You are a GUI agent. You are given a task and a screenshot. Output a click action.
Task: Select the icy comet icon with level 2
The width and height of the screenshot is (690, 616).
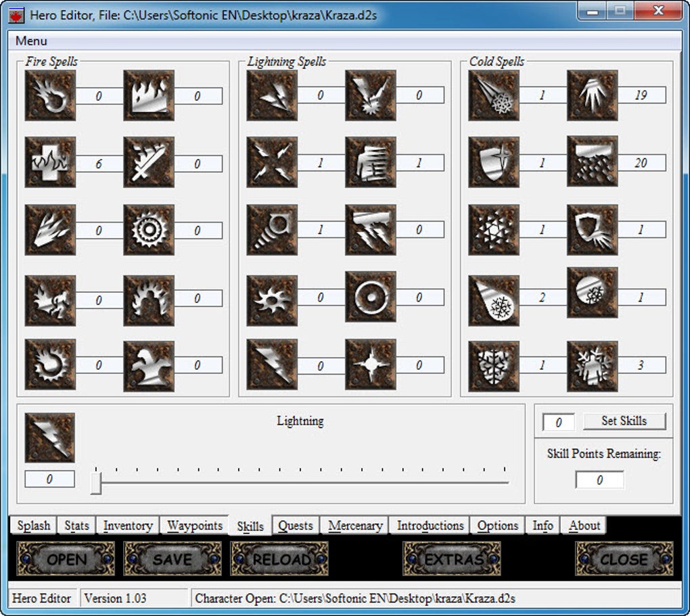tap(494, 300)
